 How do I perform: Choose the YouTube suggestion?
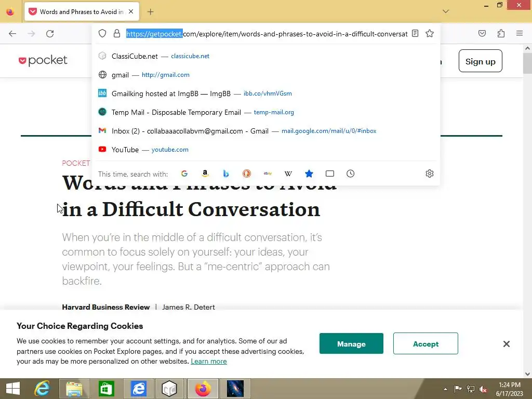click(266, 150)
